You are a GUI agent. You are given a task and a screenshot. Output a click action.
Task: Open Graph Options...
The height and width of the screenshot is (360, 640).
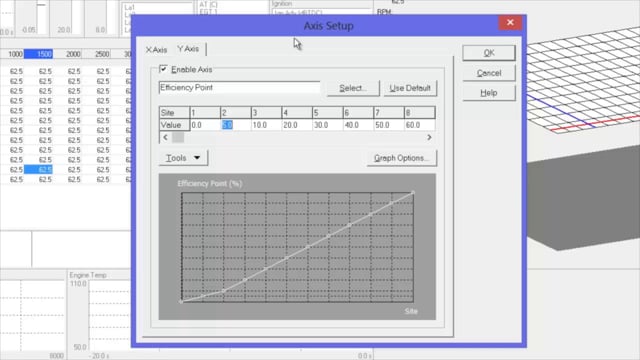pyautogui.click(x=401, y=158)
